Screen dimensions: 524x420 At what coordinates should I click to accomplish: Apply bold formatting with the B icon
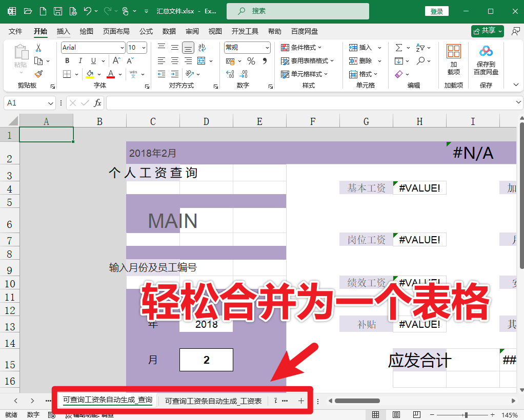pos(67,60)
